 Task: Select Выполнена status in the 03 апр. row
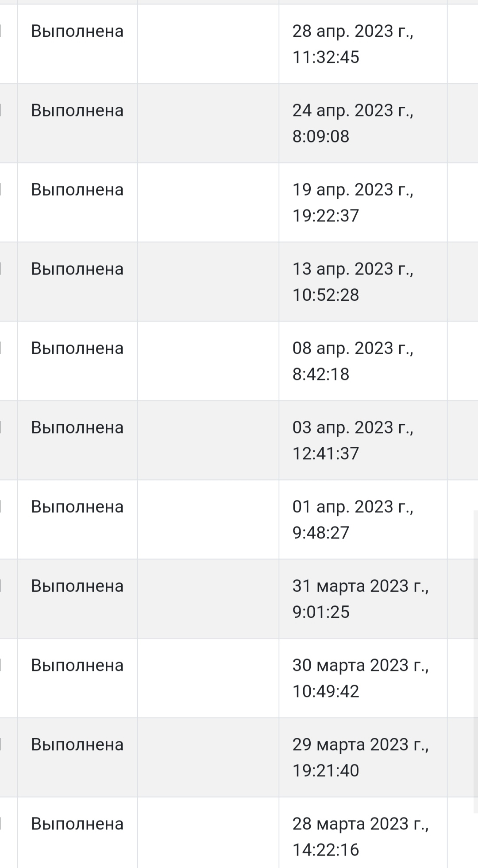pos(77,428)
